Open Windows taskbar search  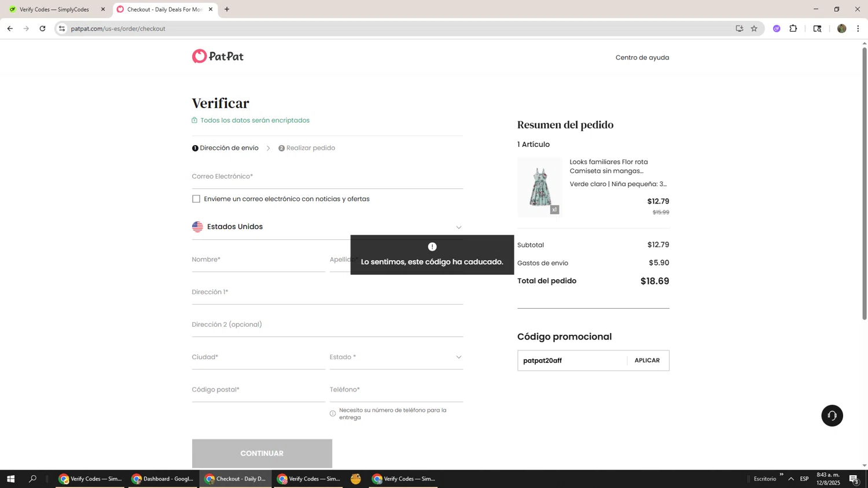[32, 479]
